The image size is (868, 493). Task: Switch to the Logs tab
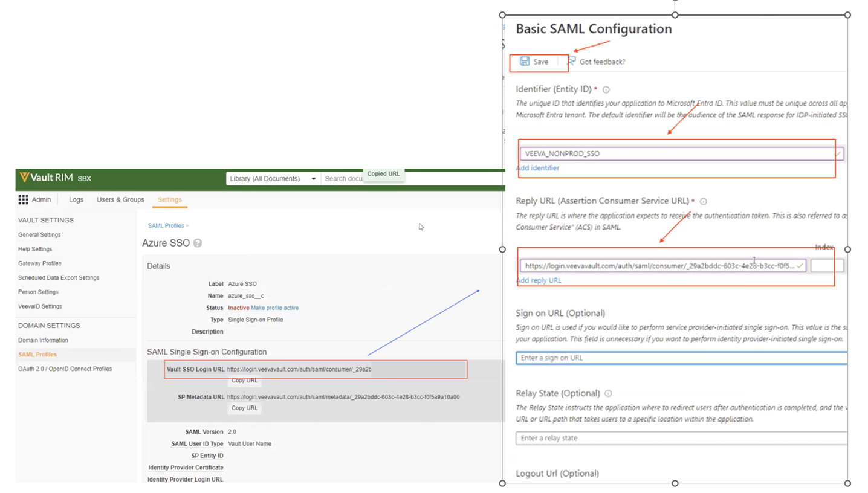[x=76, y=199]
